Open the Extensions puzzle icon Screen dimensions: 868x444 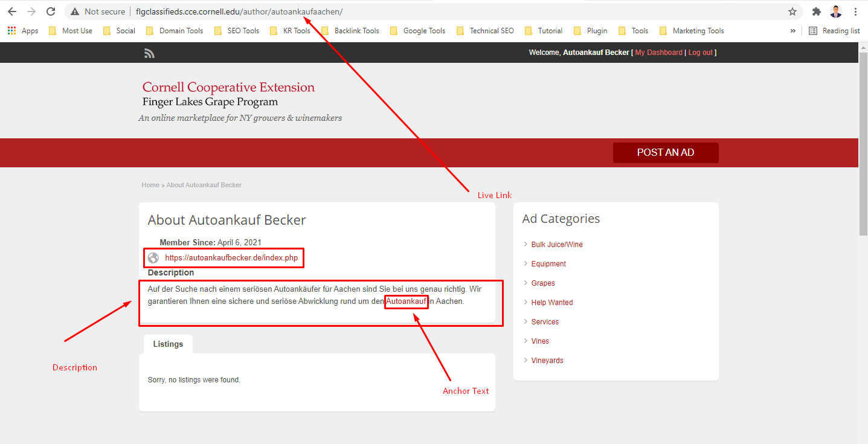point(817,11)
